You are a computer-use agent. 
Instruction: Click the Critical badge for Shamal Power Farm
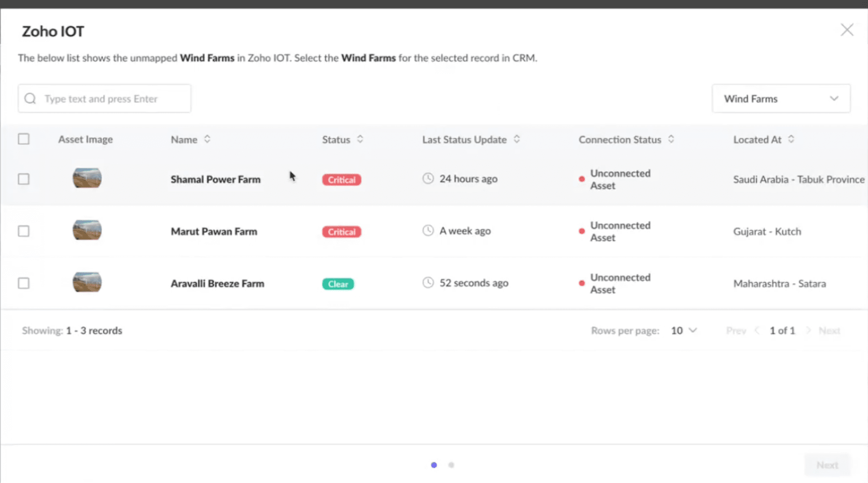(x=341, y=179)
